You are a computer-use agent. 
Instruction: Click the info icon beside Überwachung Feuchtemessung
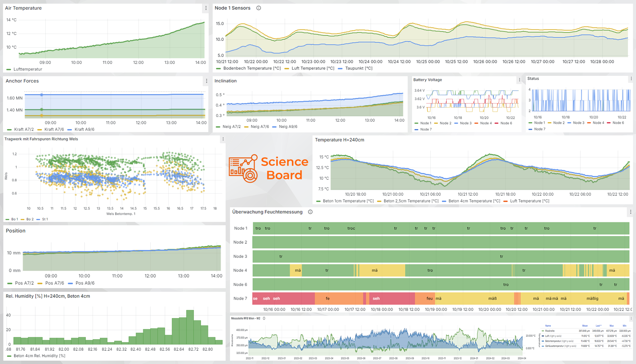point(310,212)
